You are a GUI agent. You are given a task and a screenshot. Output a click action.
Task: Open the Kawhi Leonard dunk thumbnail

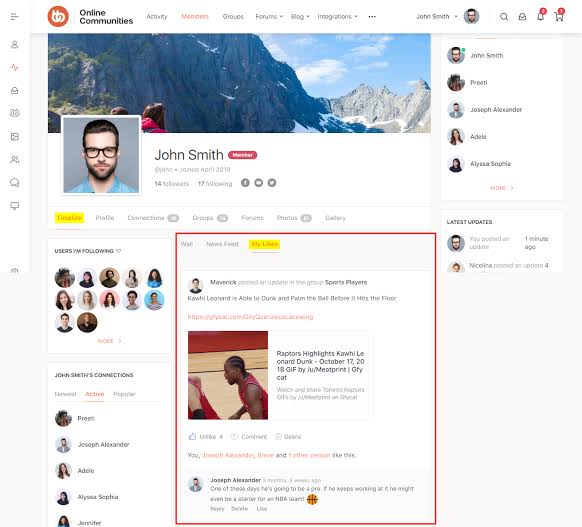click(228, 375)
